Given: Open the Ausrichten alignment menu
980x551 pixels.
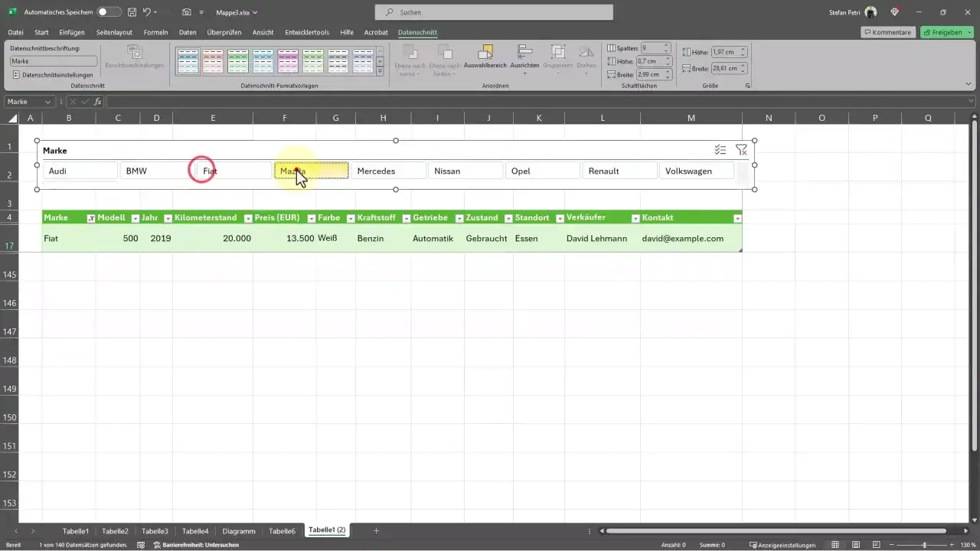Looking at the screenshot, I should click(x=524, y=57).
